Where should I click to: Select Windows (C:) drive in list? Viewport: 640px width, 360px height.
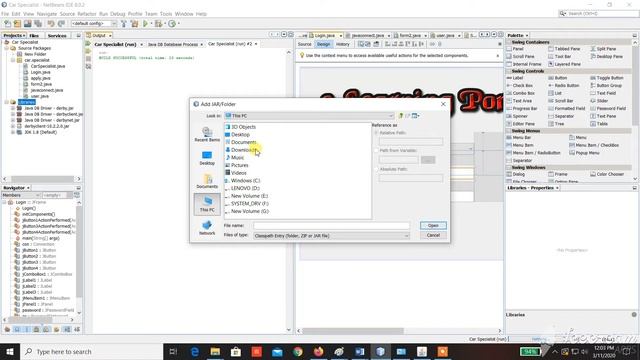242,181
